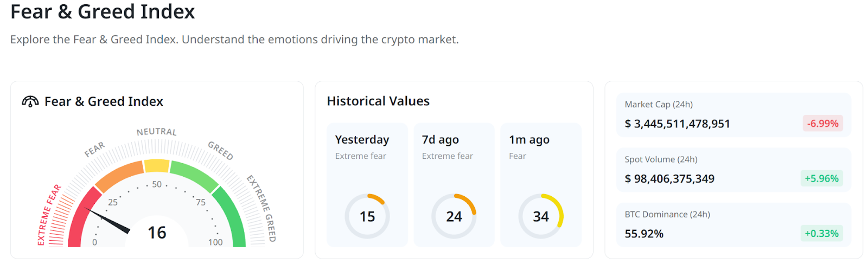Click the gauge needle pointer
Image resolution: width=868 pixels, height=264 pixels.
pyautogui.click(x=108, y=221)
